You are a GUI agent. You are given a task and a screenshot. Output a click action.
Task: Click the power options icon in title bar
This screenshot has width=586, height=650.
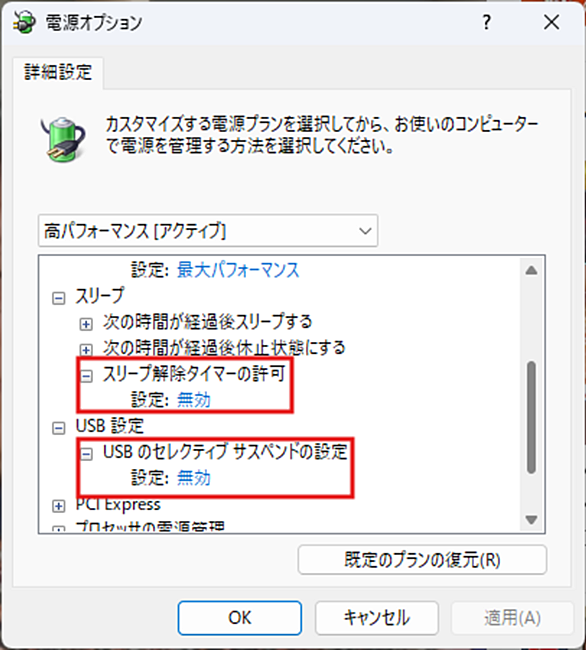[x=24, y=22]
